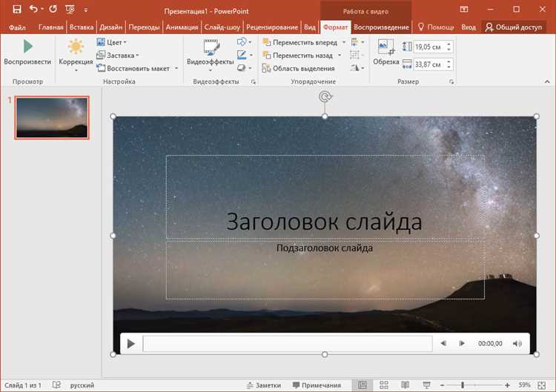
Task: Open Reading view from status bar
Action: (x=406, y=385)
